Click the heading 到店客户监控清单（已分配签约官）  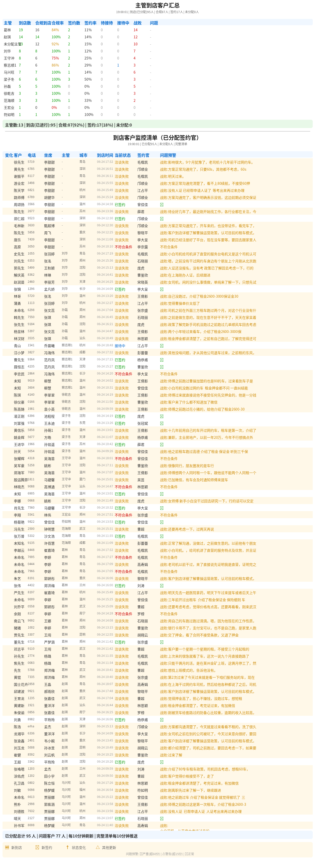[x=157, y=137]
